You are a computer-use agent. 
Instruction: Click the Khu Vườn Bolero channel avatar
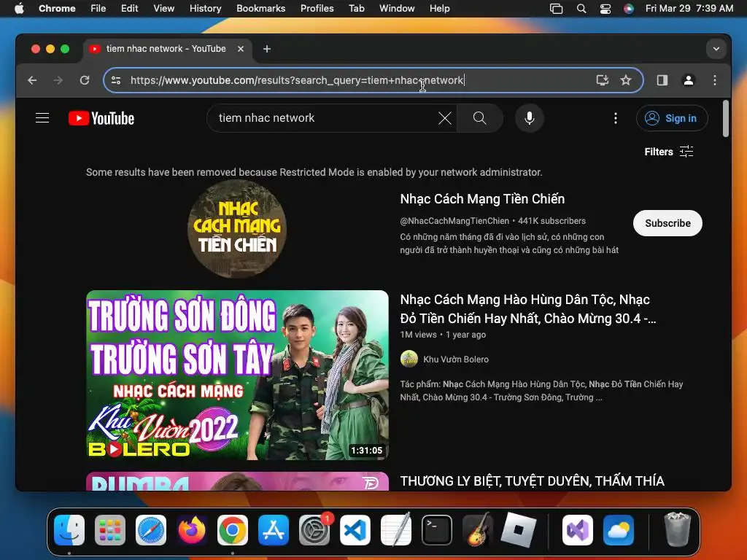[x=409, y=359]
